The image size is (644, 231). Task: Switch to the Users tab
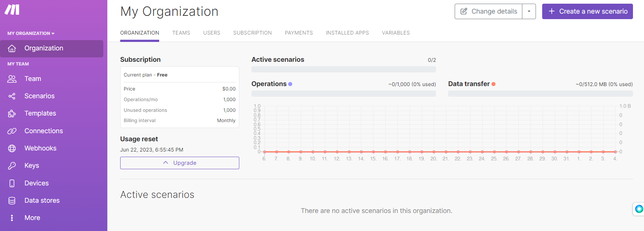tap(212, 33)
